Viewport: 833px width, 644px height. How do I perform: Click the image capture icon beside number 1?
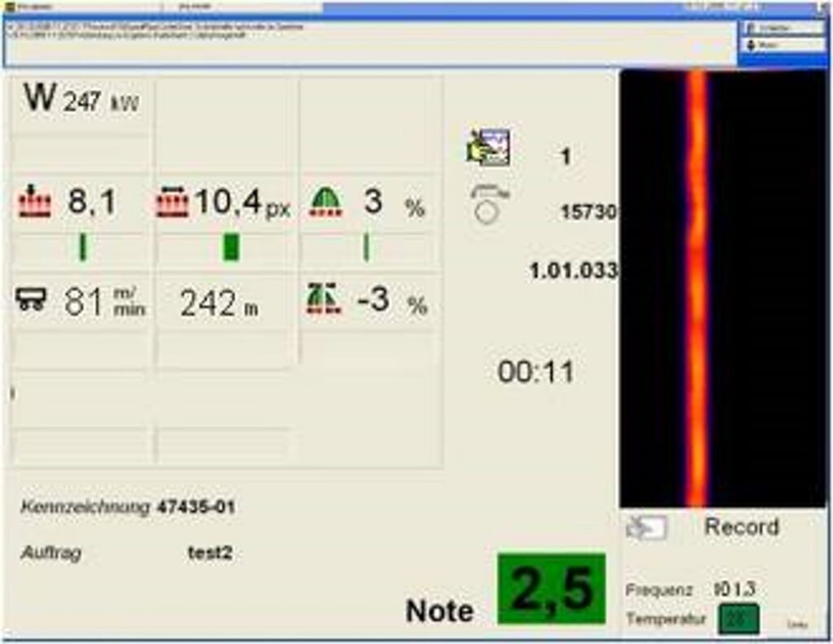point(488,148)
